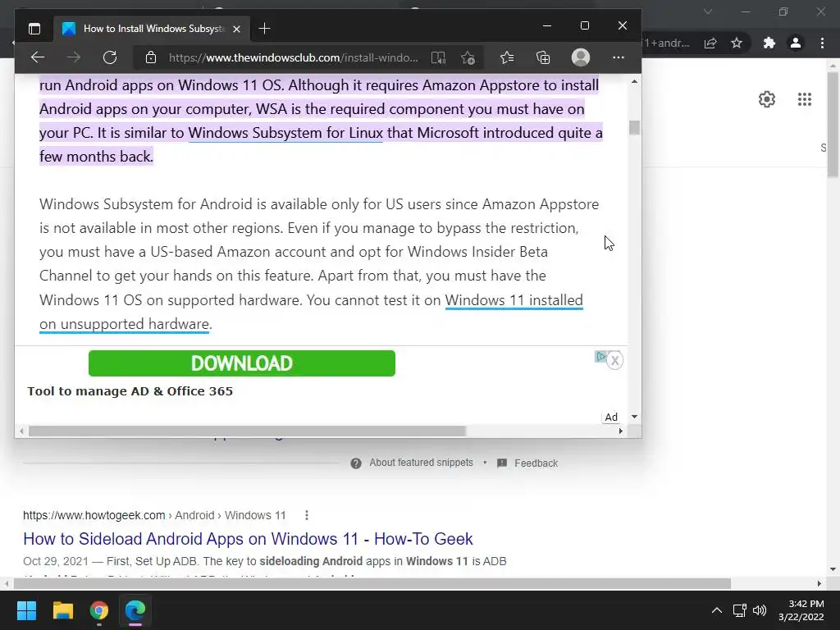Screen dimensions: 840x630
Task: Open Edge tab actions menu icon
Action: (x=34, y=29)
